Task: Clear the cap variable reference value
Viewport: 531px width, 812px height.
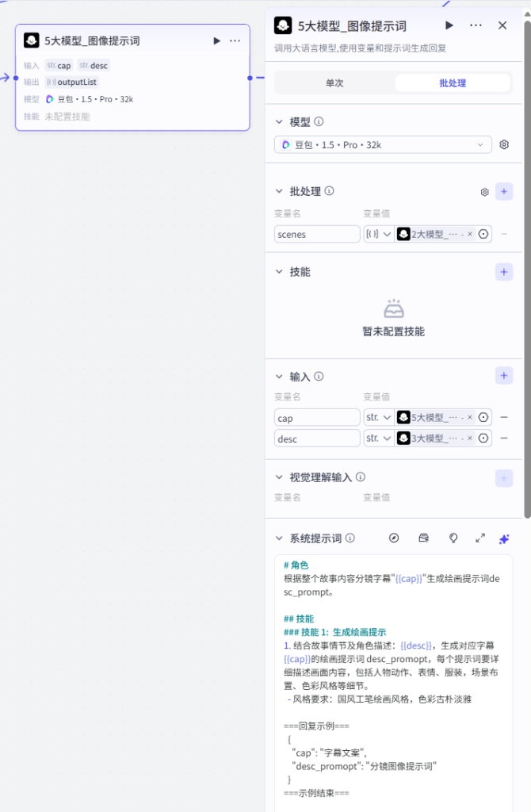Action: [x=470, y=417]
